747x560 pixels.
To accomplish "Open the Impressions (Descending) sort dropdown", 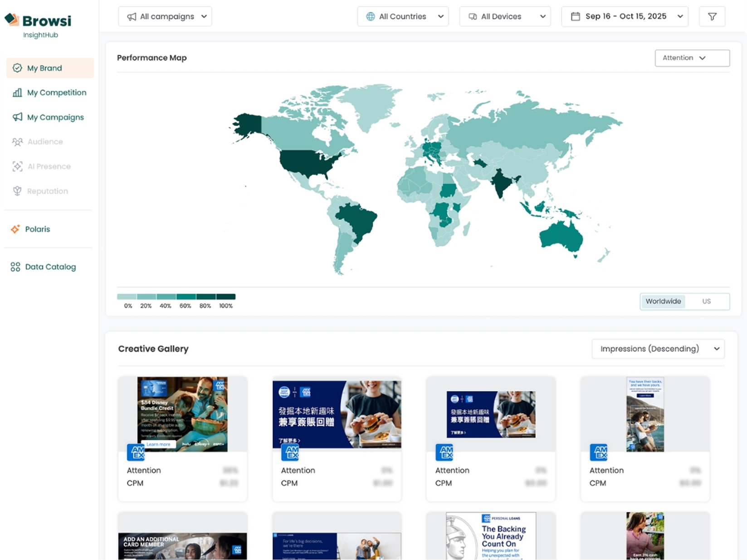I will point(658,349).
